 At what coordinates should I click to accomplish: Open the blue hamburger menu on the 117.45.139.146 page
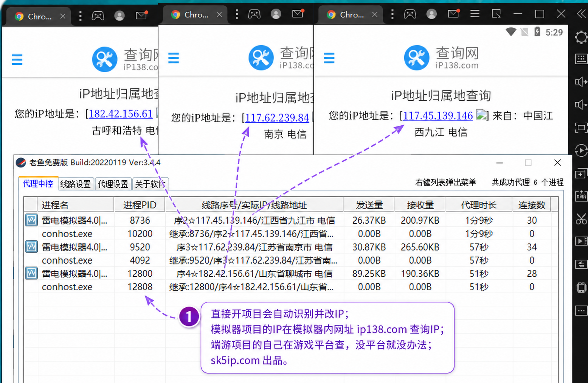click(x=329, y=58)
